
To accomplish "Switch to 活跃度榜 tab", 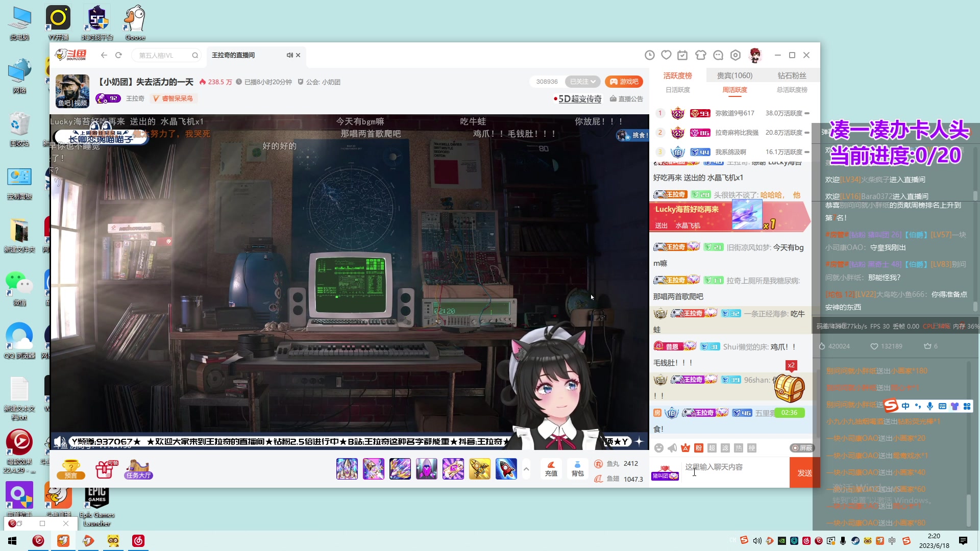I will point(678,76).
